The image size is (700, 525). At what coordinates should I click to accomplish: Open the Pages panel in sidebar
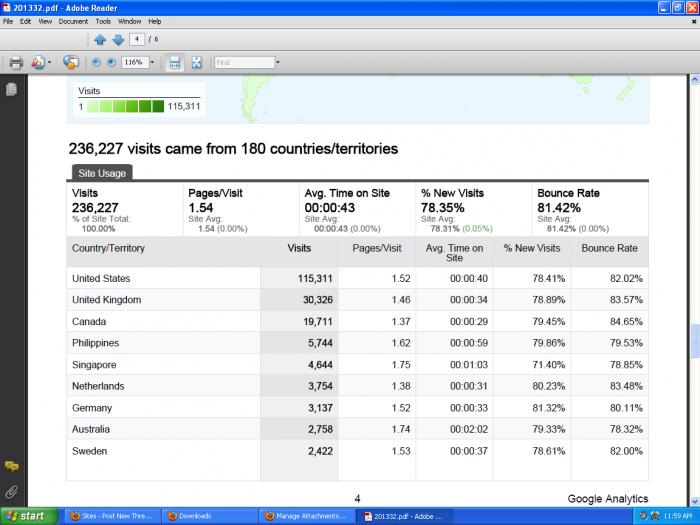11,89
